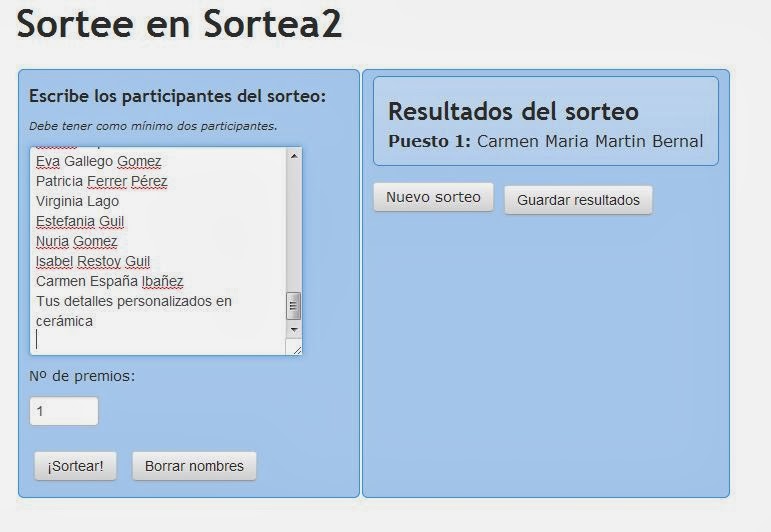Click the textarea resize handle

[x=296, y=350]
